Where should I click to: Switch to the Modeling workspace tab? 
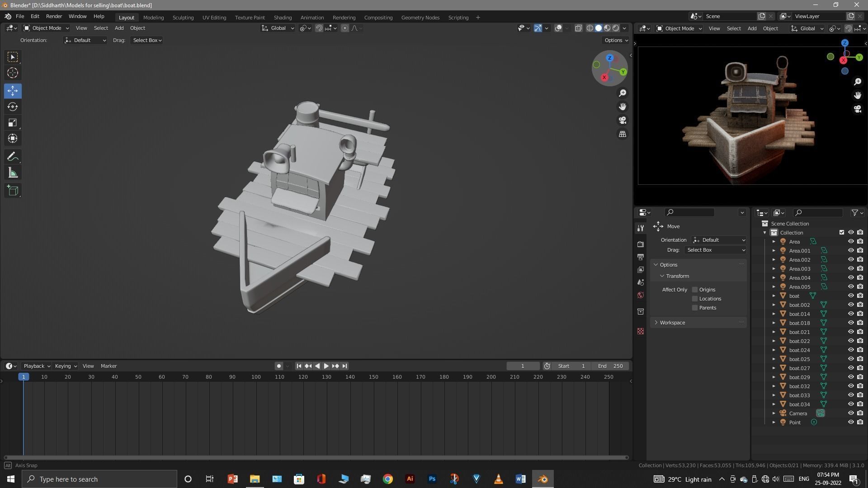pos(153,17)
